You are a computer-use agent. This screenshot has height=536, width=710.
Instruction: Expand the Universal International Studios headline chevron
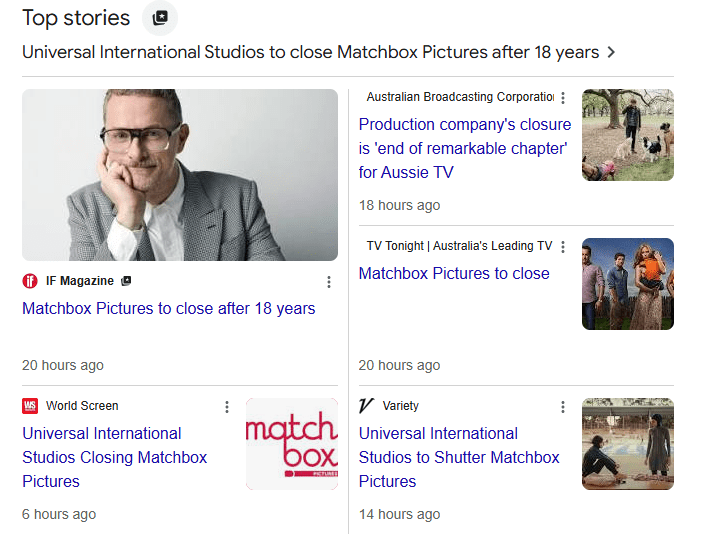[612, 52]
